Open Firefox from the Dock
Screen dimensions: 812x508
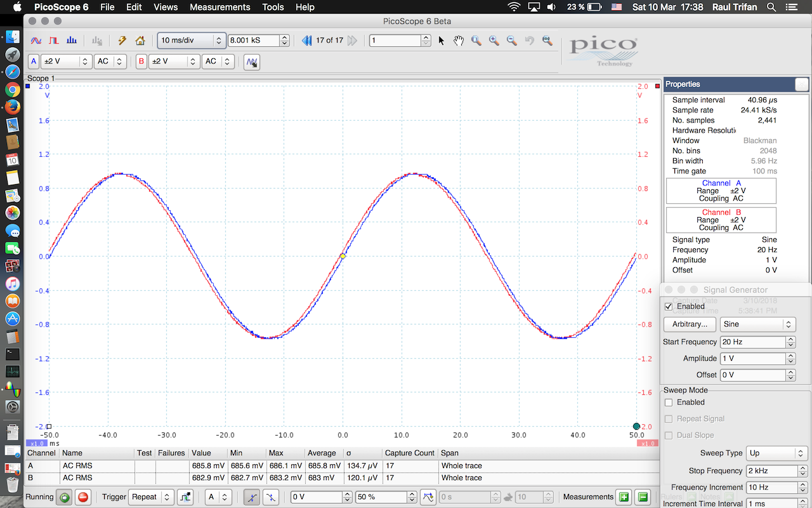[x=13, y=107]
